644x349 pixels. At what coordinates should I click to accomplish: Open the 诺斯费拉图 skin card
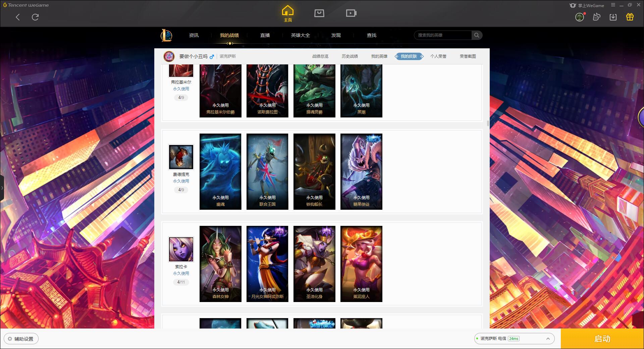coord(267,91)
